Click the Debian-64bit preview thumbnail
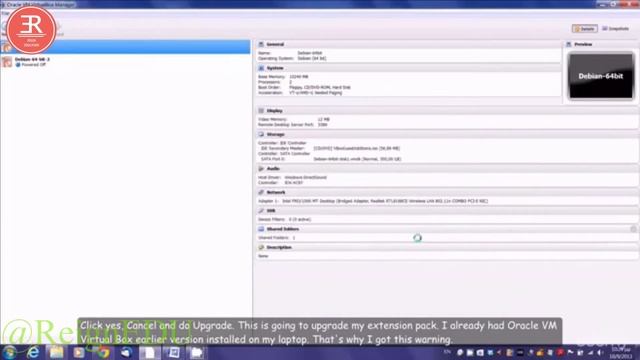The width and height of the screenshot is (640, 360). [x=601, y=76]
